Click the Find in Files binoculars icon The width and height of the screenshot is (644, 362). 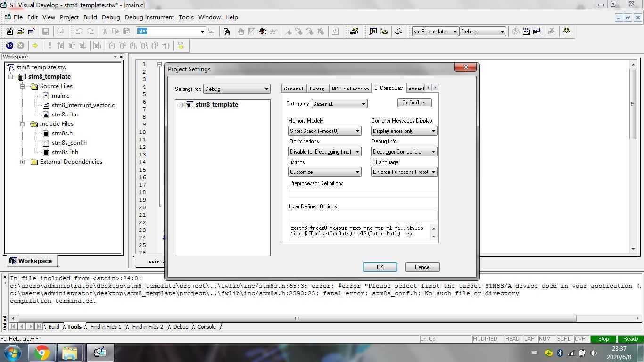click(x=226, y=32)
